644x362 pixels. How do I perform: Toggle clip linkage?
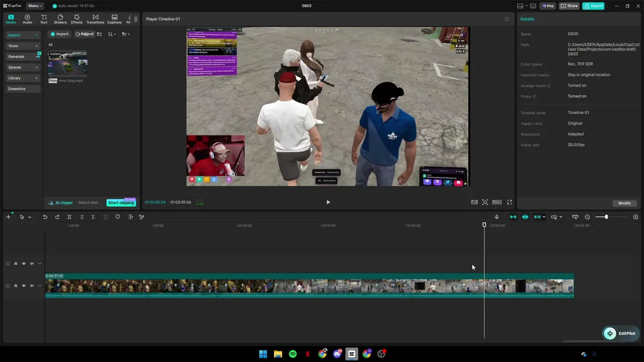pyautogui.click(x=537, y=217)
